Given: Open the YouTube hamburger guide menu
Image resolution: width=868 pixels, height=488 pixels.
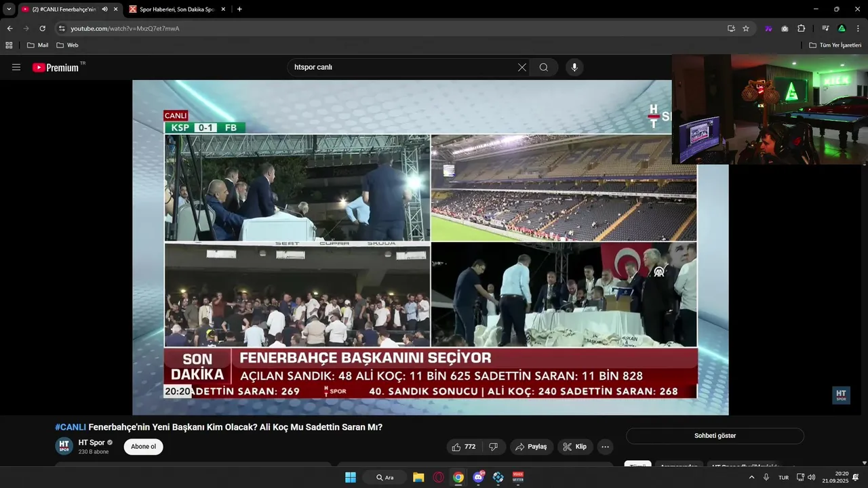Looking at the screenshot, I should 16,67.
